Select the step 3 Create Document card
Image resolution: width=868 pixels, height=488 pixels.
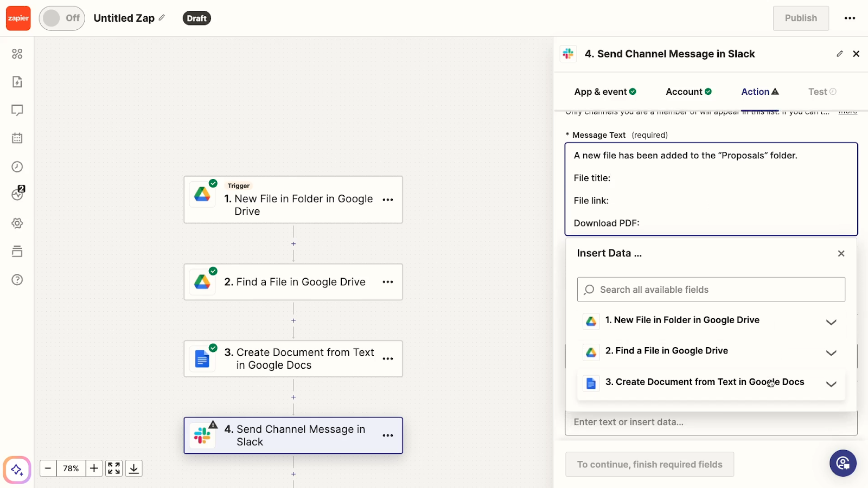coord(293,359)
